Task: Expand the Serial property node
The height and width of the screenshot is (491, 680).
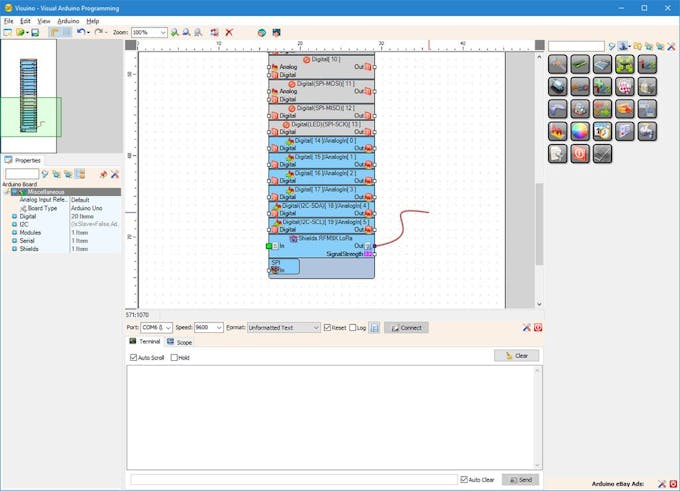Action: click(x=14, y=241)
